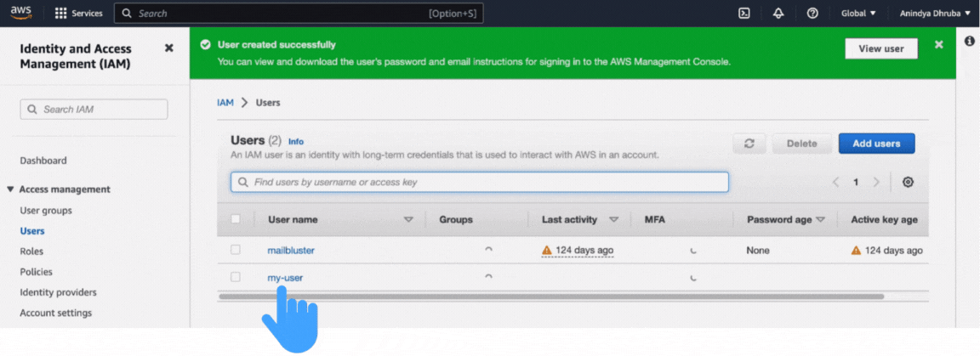Viewport: 980px width, 356px height.
Task: Dismiss the green success banner
Action: tap(939, 44)
